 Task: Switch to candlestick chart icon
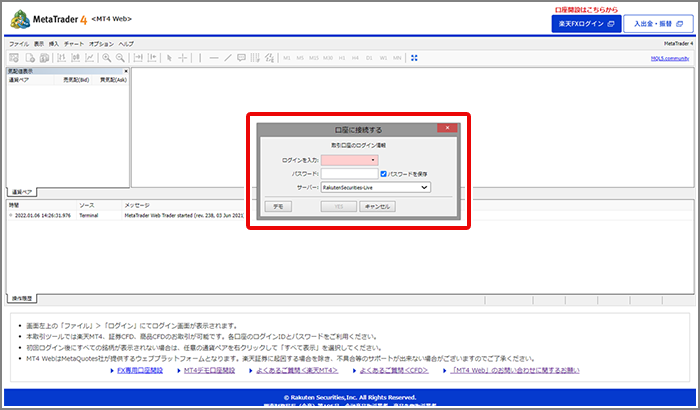point(75,58)
